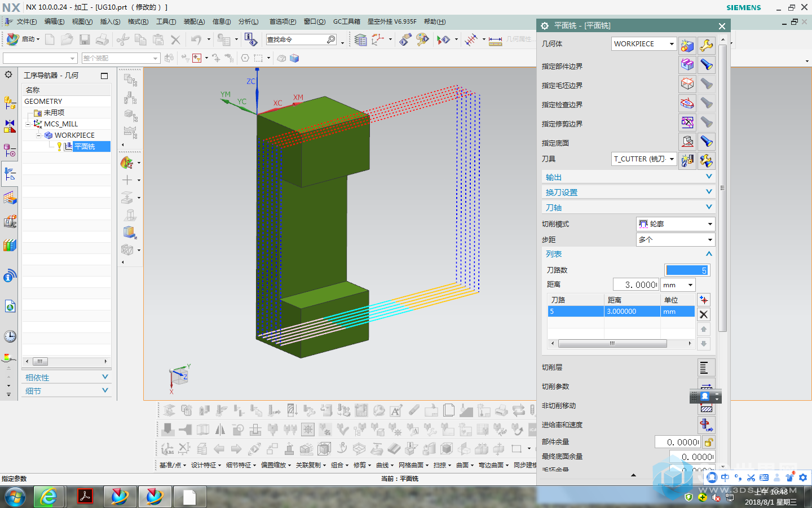Click the 查找命令 search box

pos(302,40)
